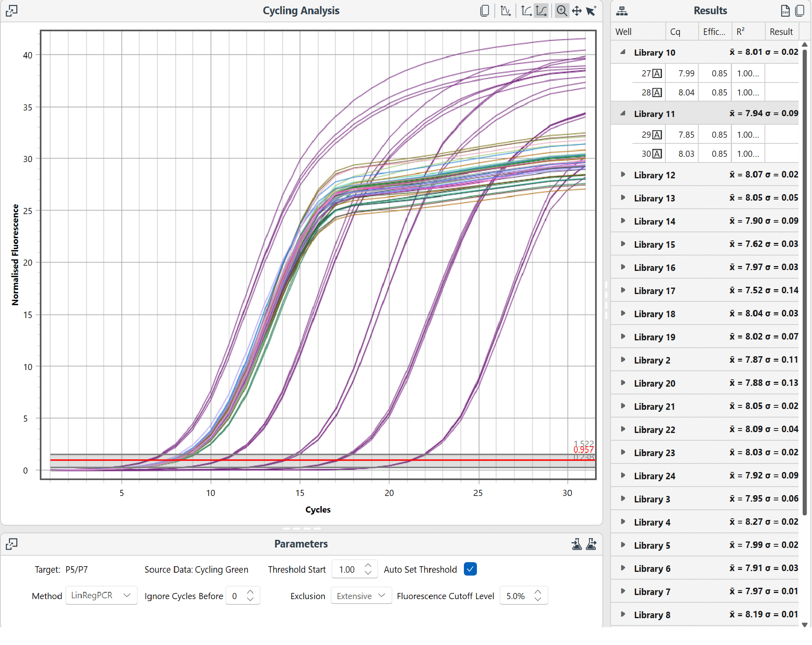Export results as CSV file
The image size is (812, 645).
(785, 11)
